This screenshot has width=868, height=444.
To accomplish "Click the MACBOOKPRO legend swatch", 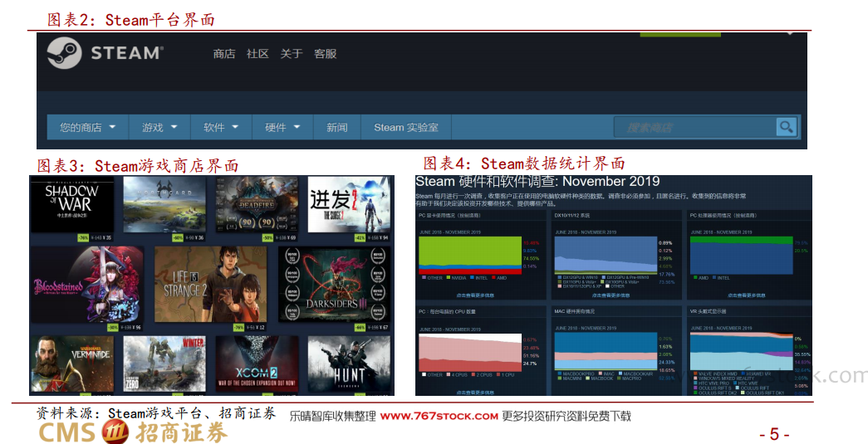I will pos(560,373).
